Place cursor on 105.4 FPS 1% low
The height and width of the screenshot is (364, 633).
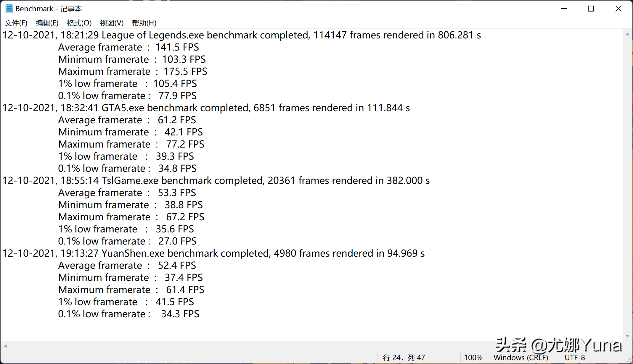pos(175,84)
